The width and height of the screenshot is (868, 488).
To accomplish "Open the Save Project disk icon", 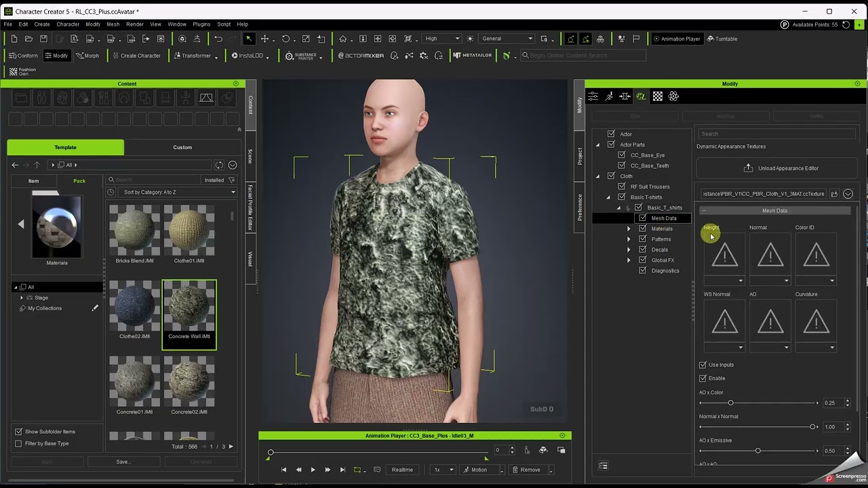I will [x=43, y=39].
